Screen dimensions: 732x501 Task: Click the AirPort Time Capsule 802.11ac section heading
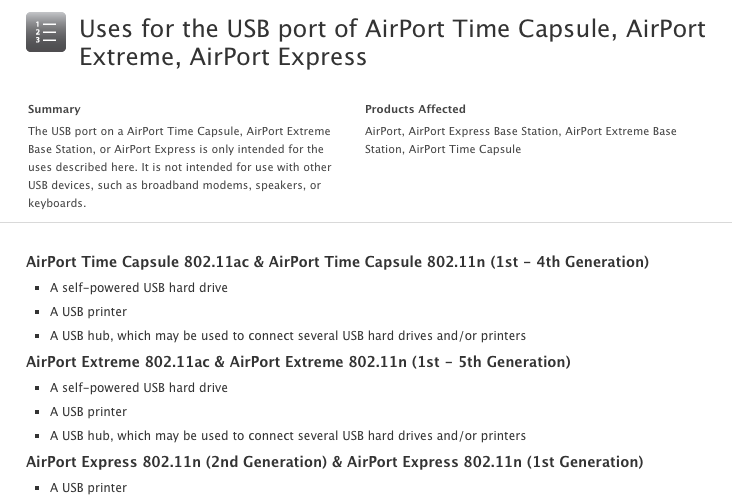pos(338,261)
